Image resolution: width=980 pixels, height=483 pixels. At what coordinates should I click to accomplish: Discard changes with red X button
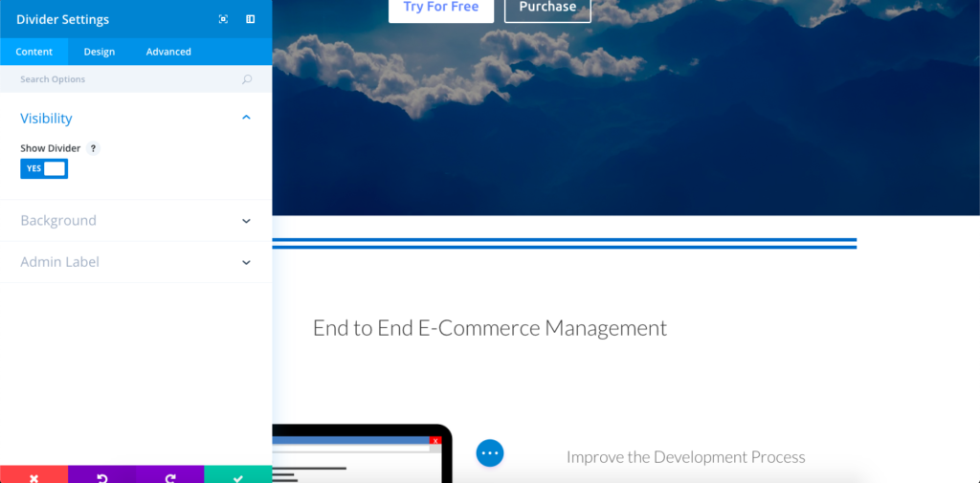[x=33, y=474]
